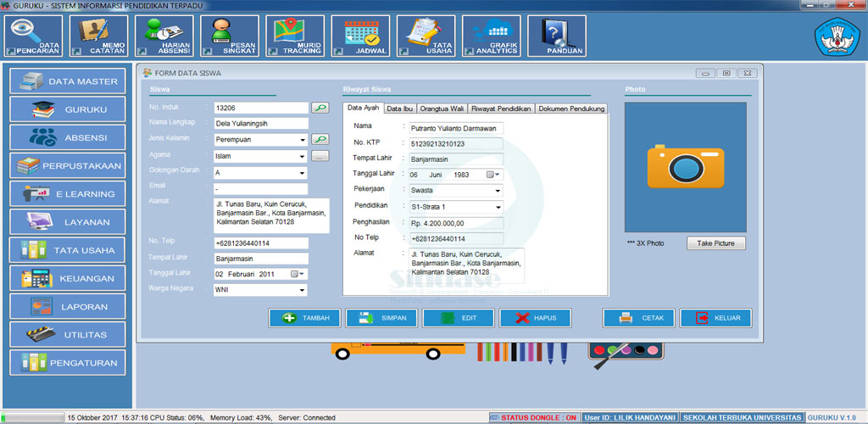Click the Hapus delete button
Viewport: 868px width, 424px height.
pos(535,318)
